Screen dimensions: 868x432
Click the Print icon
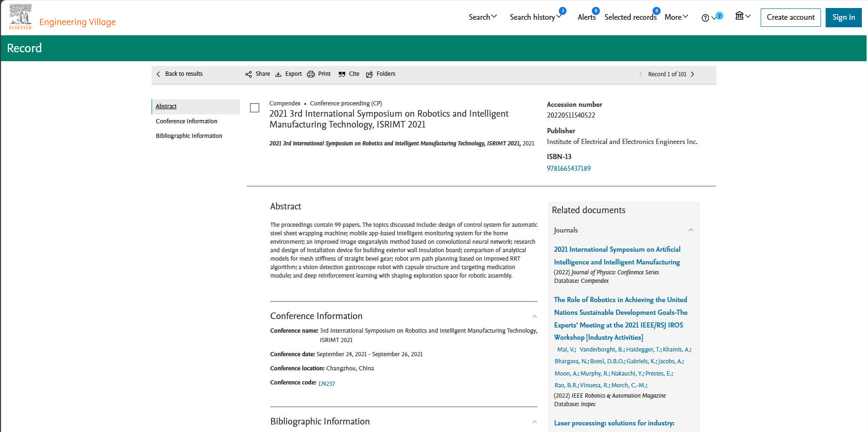311,74
